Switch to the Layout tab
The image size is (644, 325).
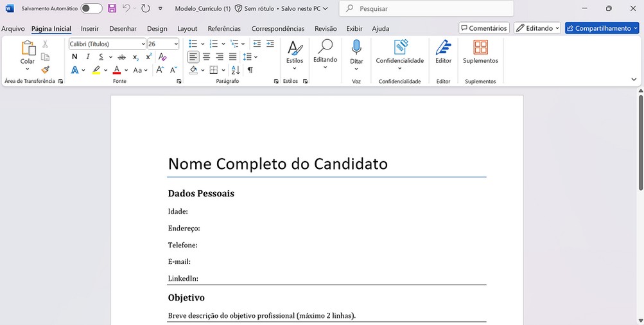point(187,29)
